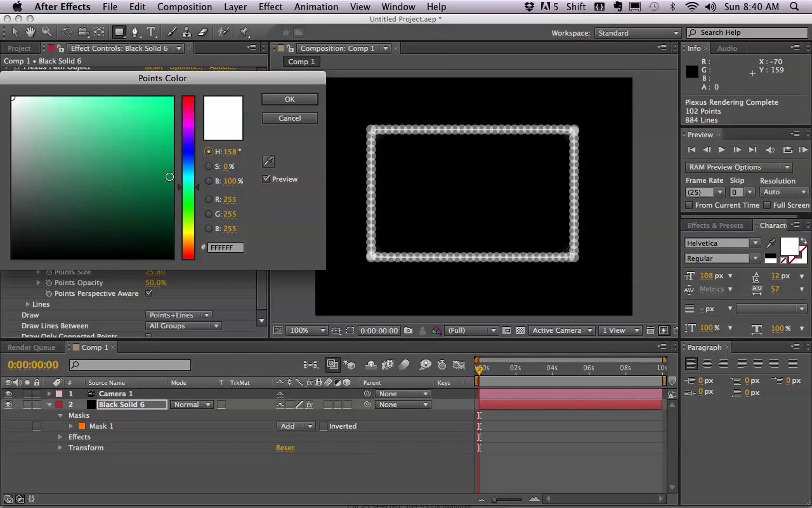Open the Dropbox menu bar icon

pyautogui.click(x=529, y=7)
